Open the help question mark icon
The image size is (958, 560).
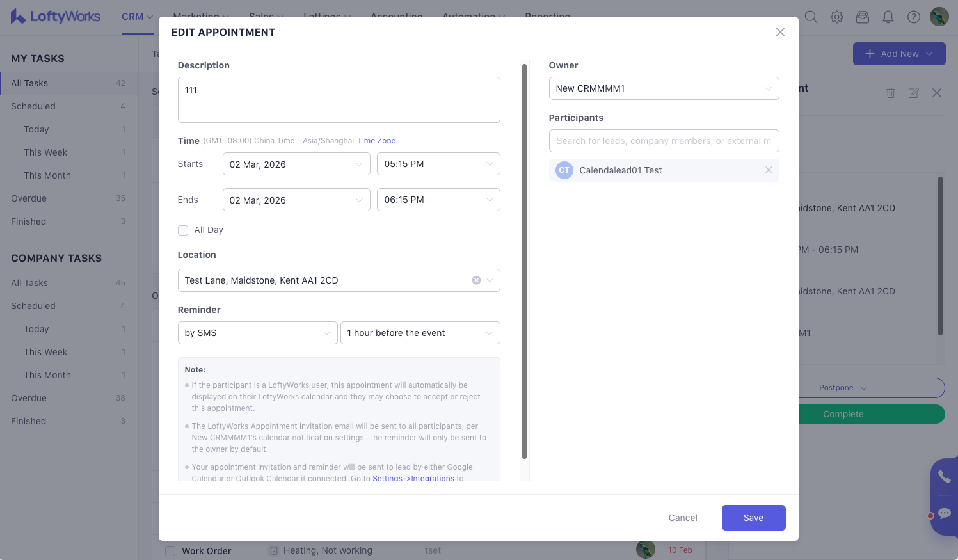click(914, 17)
